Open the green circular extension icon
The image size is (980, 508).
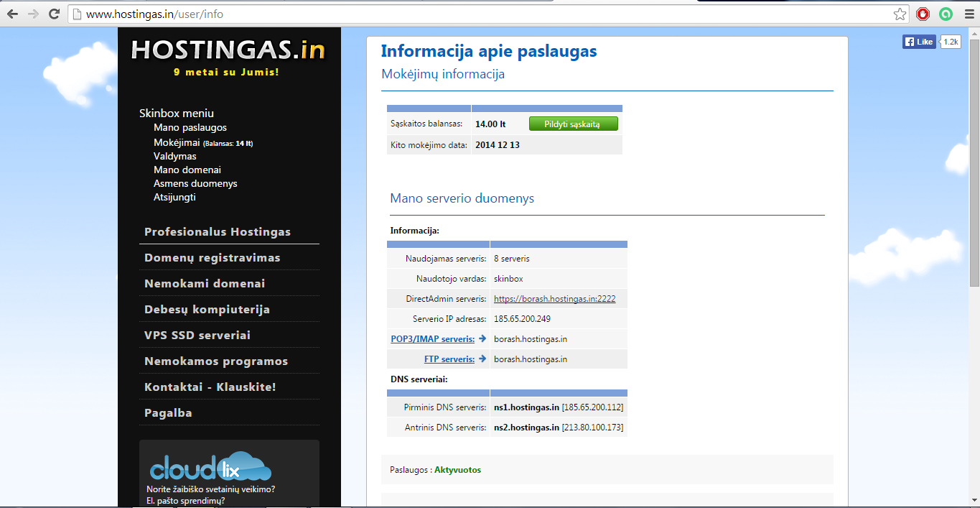[946, 14]
